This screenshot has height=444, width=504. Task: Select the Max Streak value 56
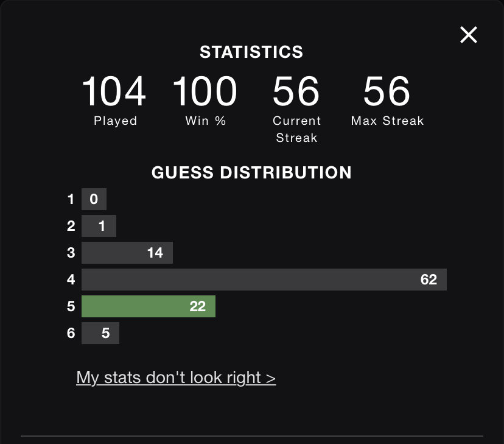[x=387, y=91]
